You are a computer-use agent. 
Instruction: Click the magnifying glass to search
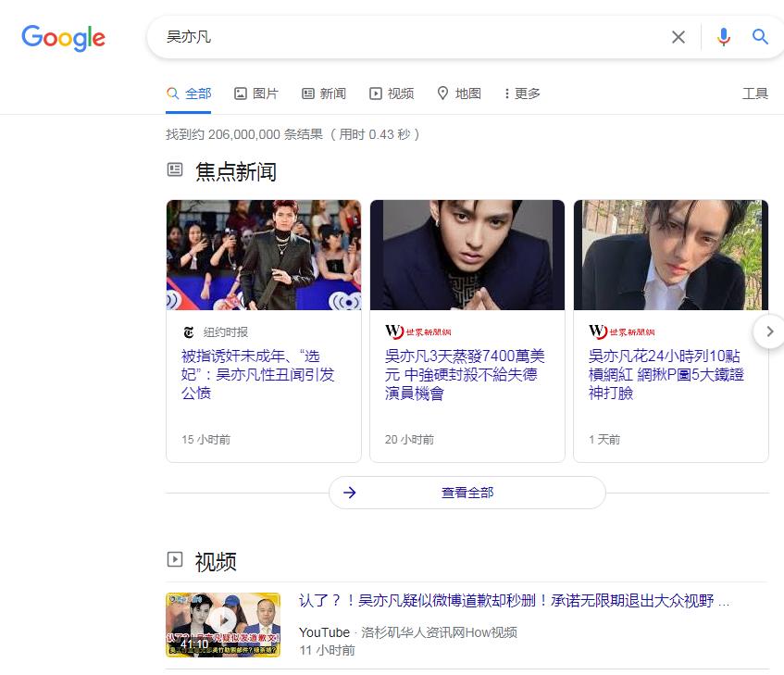point(759,37)
